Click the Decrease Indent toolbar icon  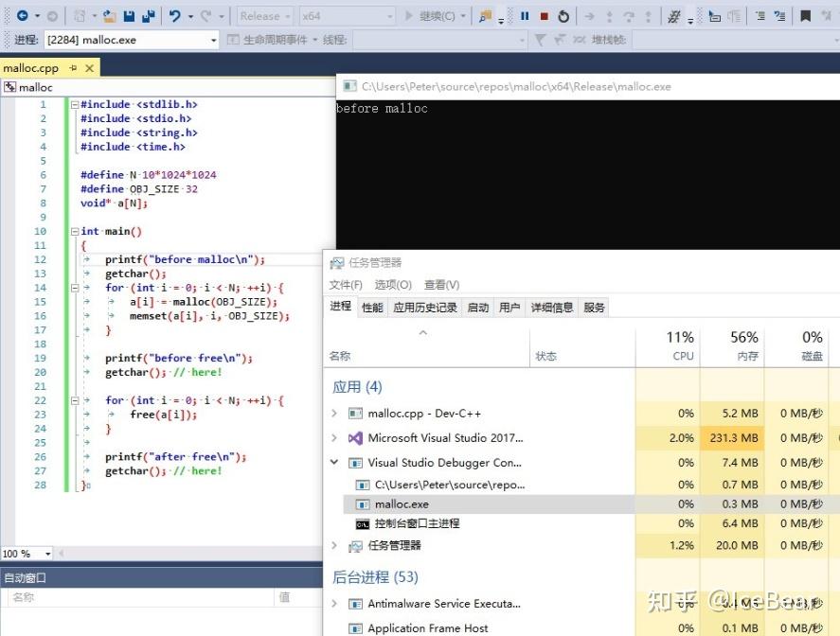pyautogui.click(x=760, y=16)
